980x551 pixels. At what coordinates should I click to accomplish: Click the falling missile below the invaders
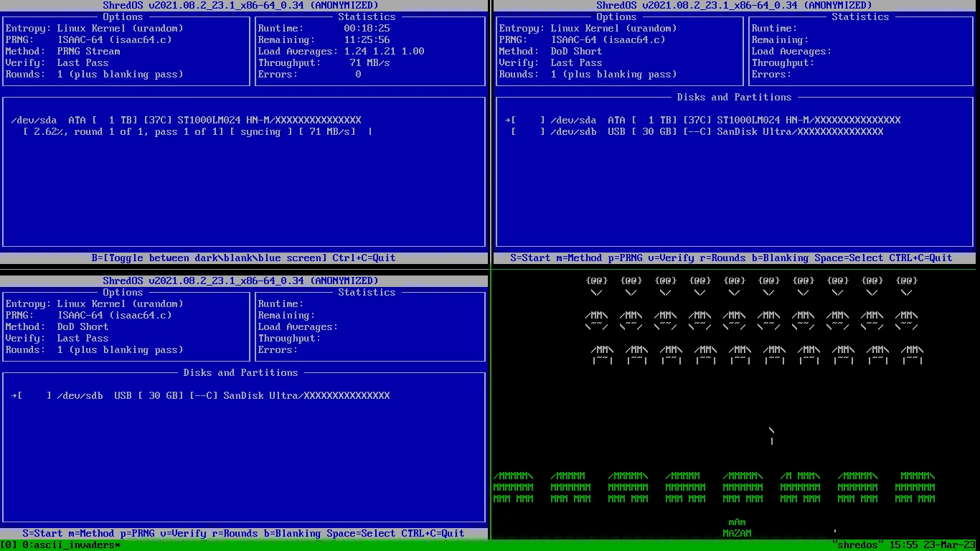(x=771, y=435)
